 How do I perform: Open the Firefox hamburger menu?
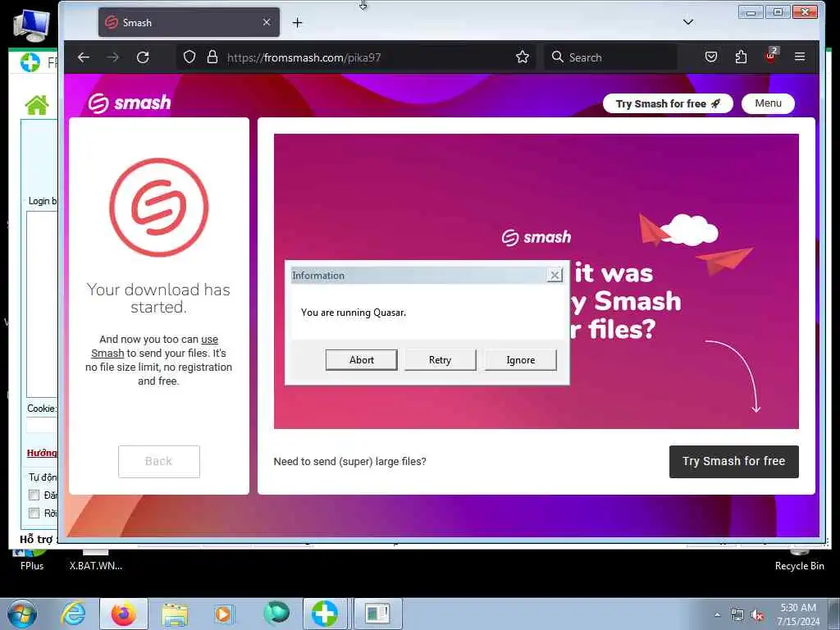pos(800,57)
